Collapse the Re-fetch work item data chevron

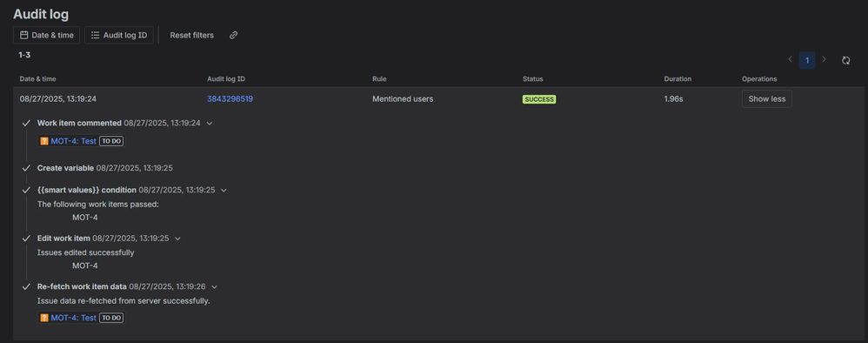point(214,286)
